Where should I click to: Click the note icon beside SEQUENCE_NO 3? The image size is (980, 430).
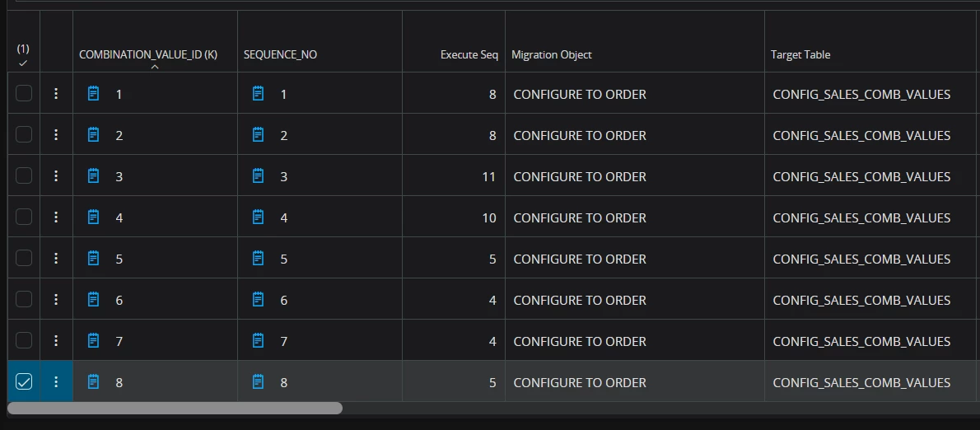259,176
